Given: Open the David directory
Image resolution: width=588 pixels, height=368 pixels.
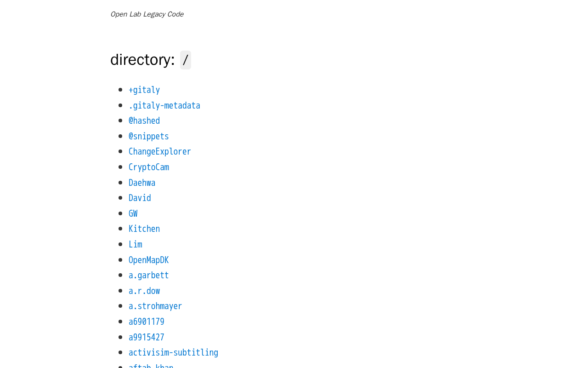Looking at the screenshot, I should pyautogui.click(x=140, y=198).
